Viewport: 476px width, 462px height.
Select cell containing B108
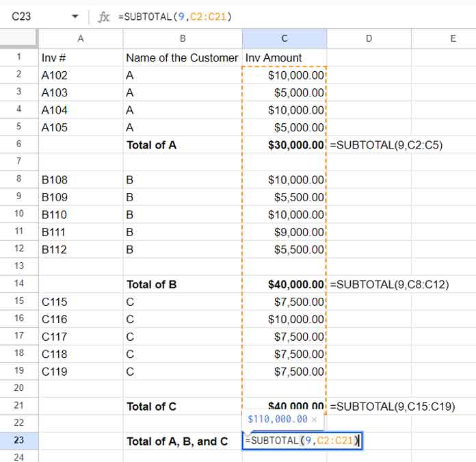81,179
